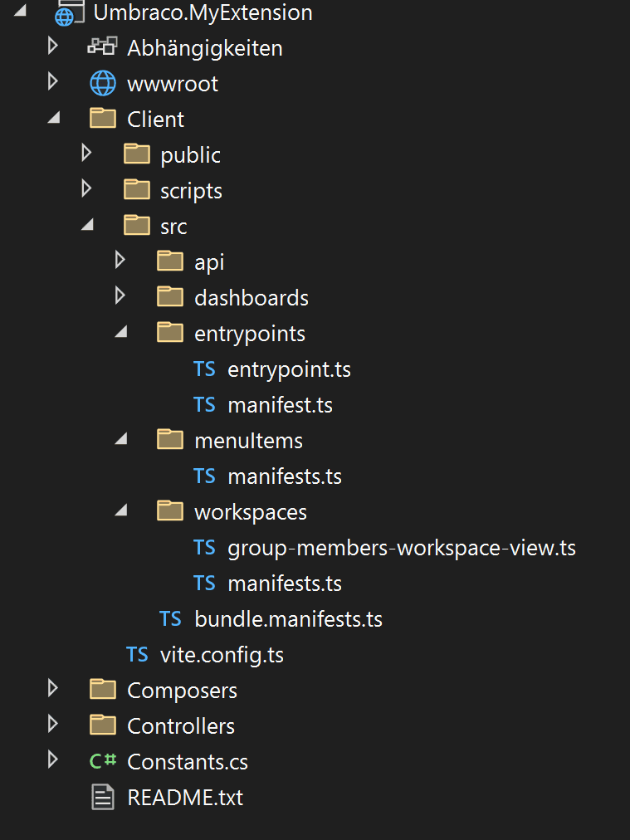Click the Controllers folder icon
630x840 pixels.
103,725
